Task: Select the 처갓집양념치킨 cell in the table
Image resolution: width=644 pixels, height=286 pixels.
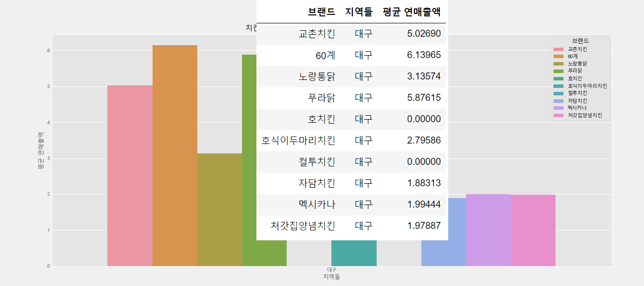Action: pyautogui.click(x=303, y=226)
